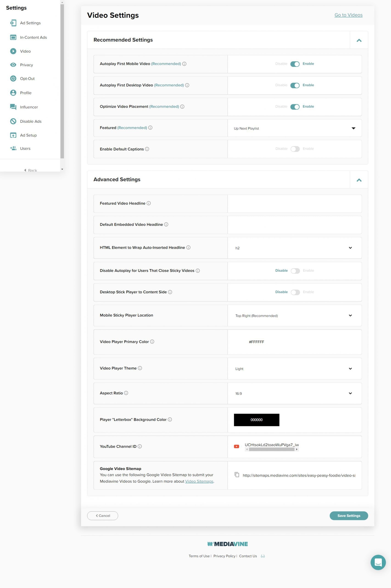Click the Privacy eye icon
The height and width of the screenshot is (588, 391).
(x=13, y=65)
